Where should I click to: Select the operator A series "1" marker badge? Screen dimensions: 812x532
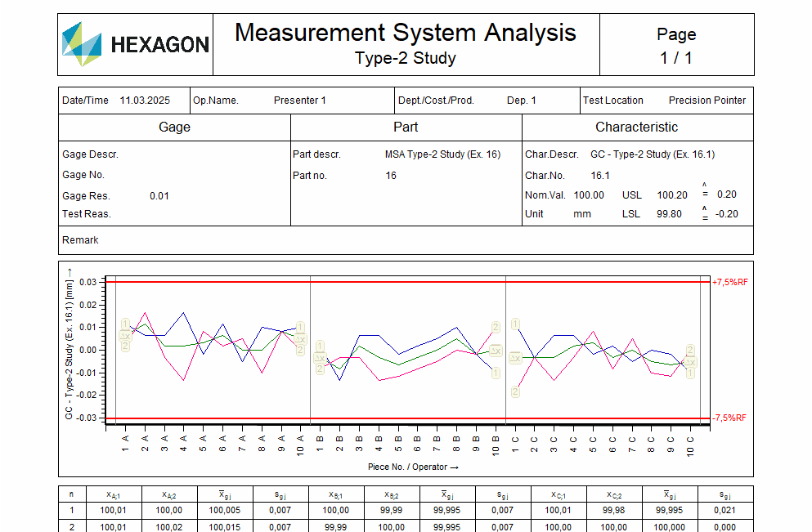pyautogui.click(x=124, y=324)
